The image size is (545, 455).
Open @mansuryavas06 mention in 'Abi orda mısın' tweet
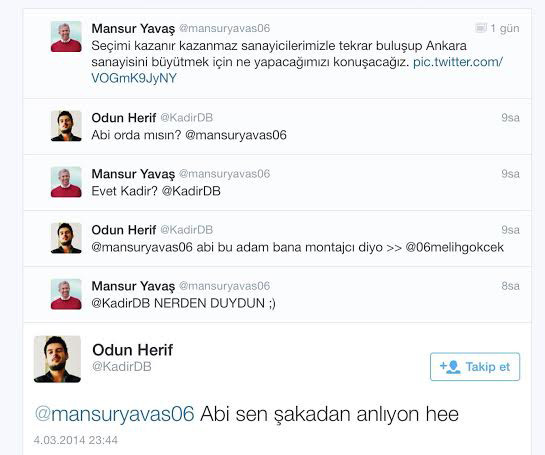tap(236, 135)
